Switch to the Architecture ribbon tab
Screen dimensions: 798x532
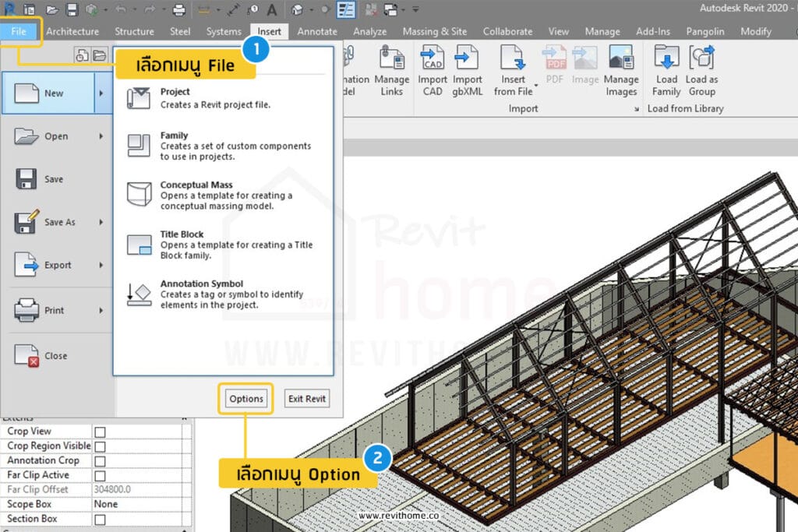[72, 31]
